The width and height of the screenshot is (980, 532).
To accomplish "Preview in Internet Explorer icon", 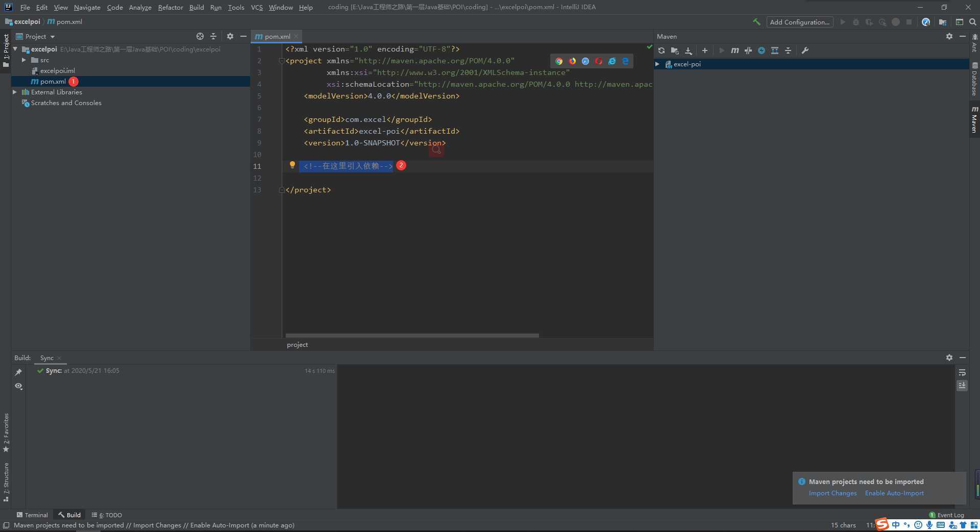I will (612, 61).
